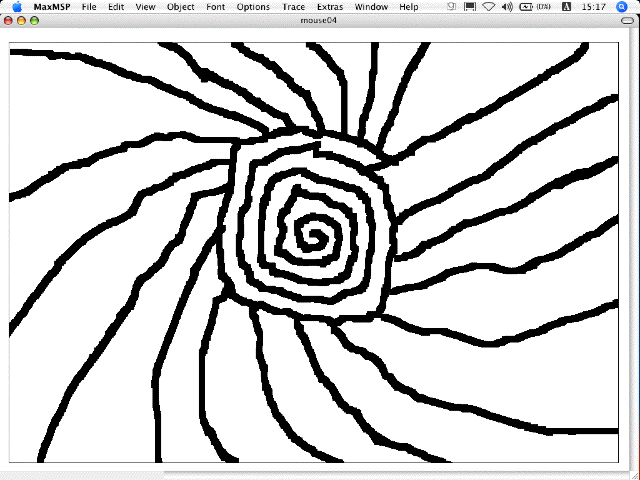The width and height of the screenshot is (640, 480).
Task: Open the View menu
Action: (145, 7)
